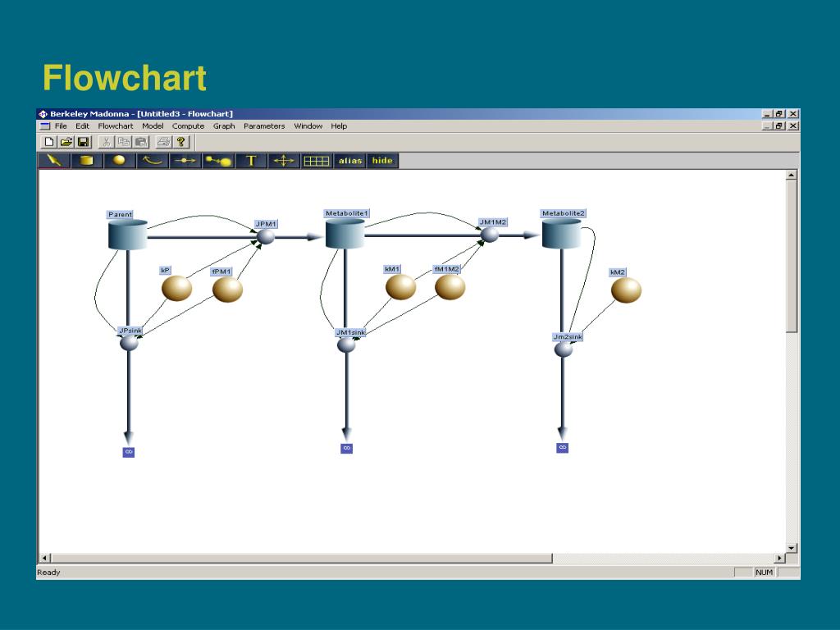Click the hide toolbar button

(382, 160)
